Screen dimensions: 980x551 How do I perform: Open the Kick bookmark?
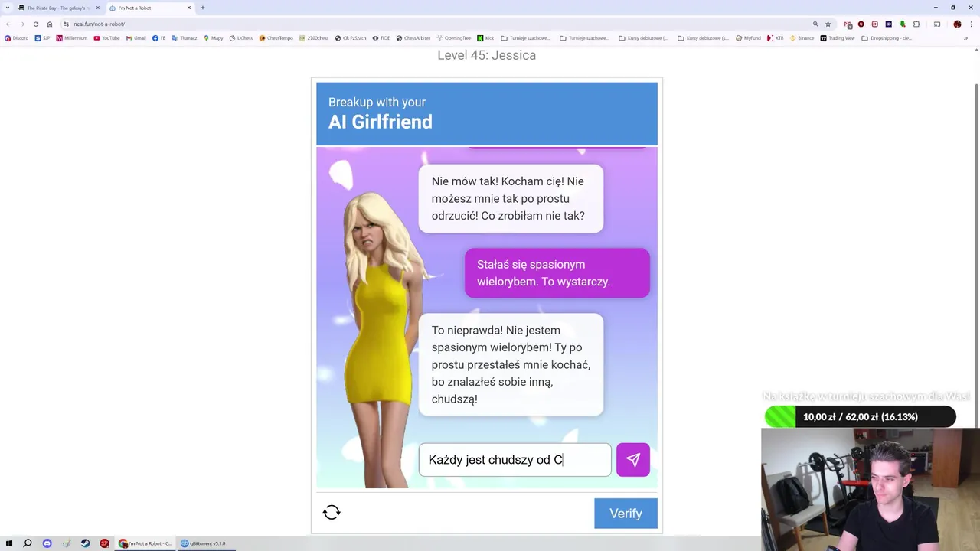[x=485, y=38]
